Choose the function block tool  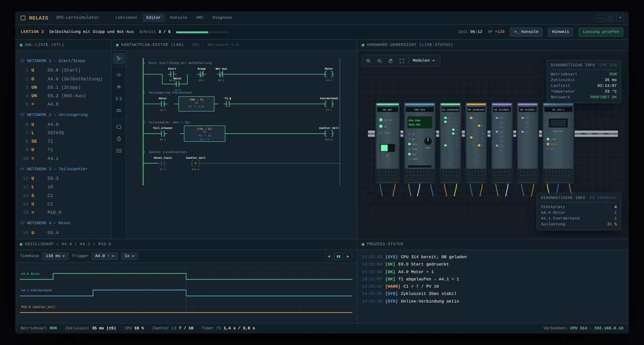(x=119, y=127)
